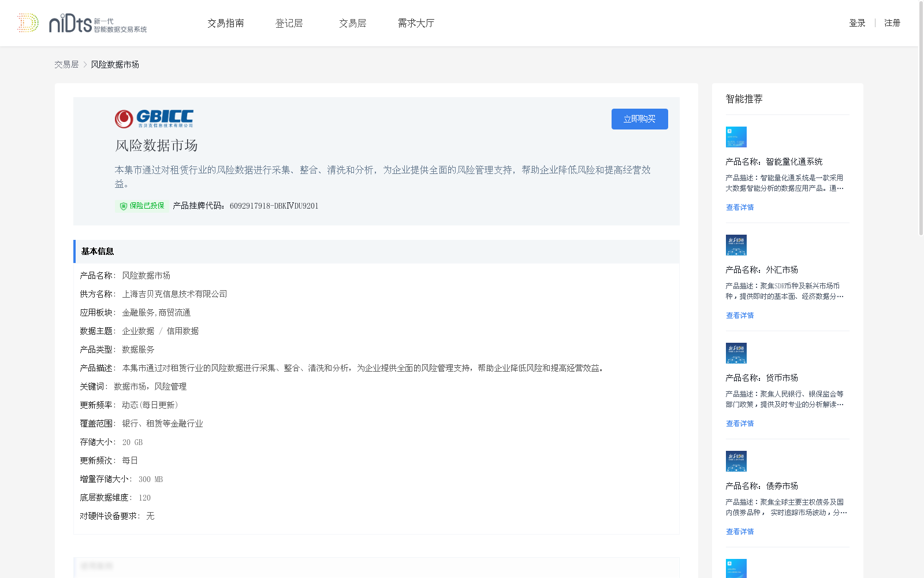The width and height of the screenshot is (924, 578).
Task: Open the 外汇市场 product thumbnail
Action: point(736,245)
